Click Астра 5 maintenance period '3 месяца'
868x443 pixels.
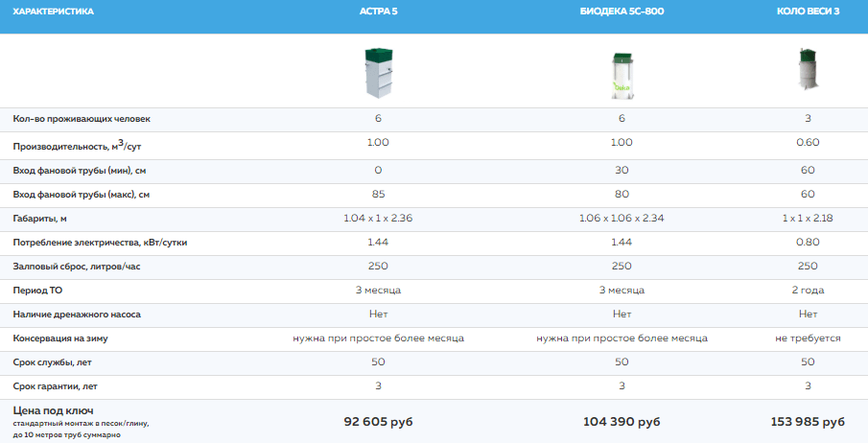tap(378, 291)
